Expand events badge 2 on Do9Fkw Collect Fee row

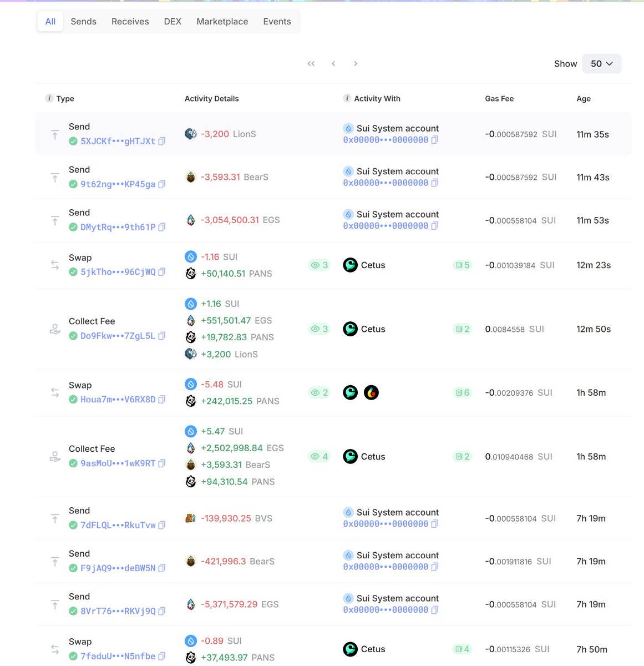pyautogui.click(x=462, y=329)
